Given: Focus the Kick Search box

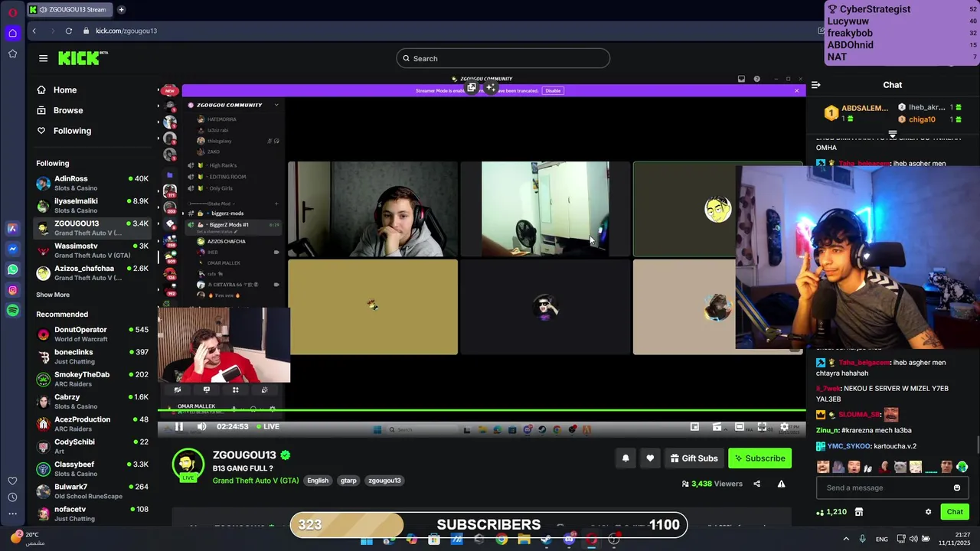Looking at the screenshot, I should click(503, 58).
